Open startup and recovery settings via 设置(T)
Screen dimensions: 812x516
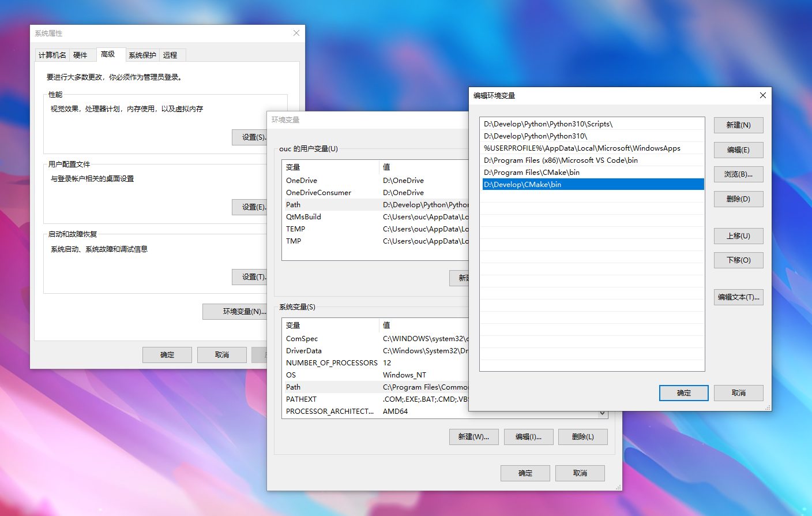tap(252, 276)
